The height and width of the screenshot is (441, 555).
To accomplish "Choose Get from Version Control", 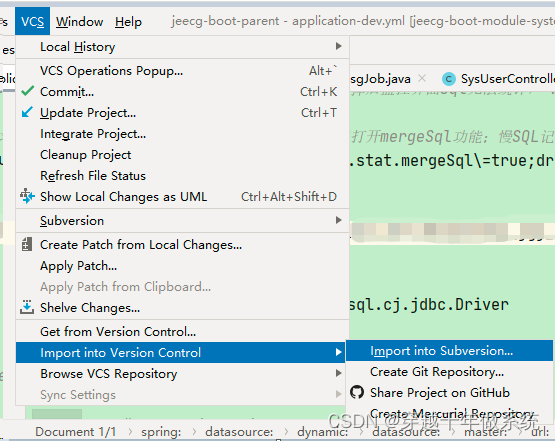I will pyautogui.click(x=182, y=332).
